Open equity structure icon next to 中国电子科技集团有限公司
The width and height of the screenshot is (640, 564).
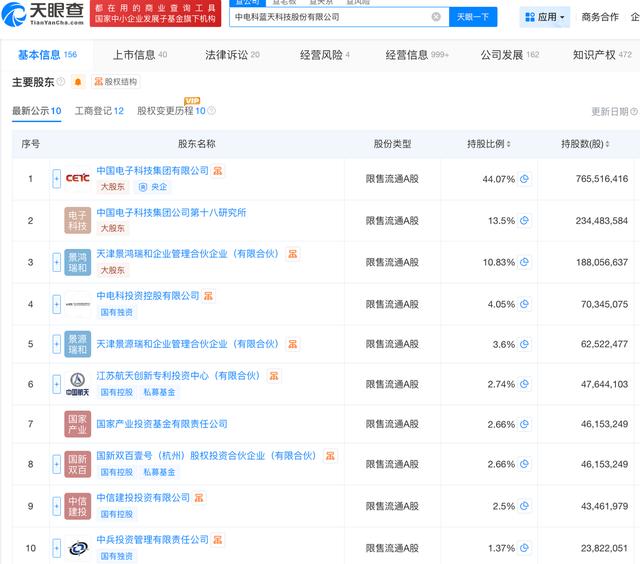tap(219, 171)
